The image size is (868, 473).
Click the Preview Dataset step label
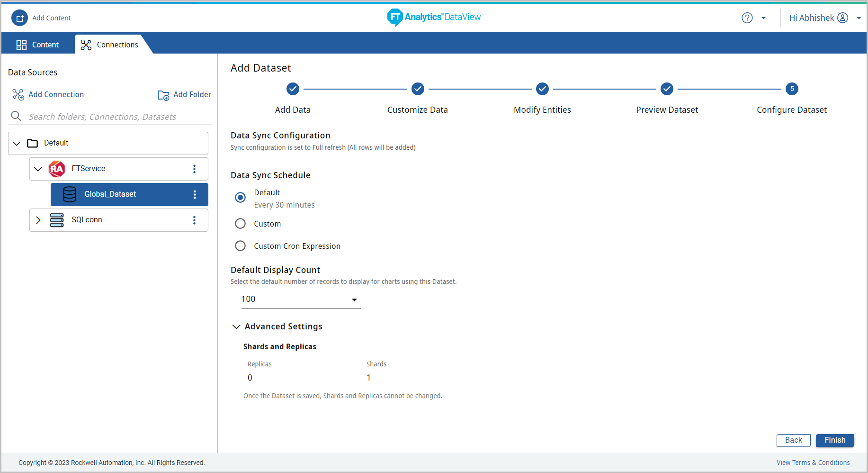tap(667, 110)
